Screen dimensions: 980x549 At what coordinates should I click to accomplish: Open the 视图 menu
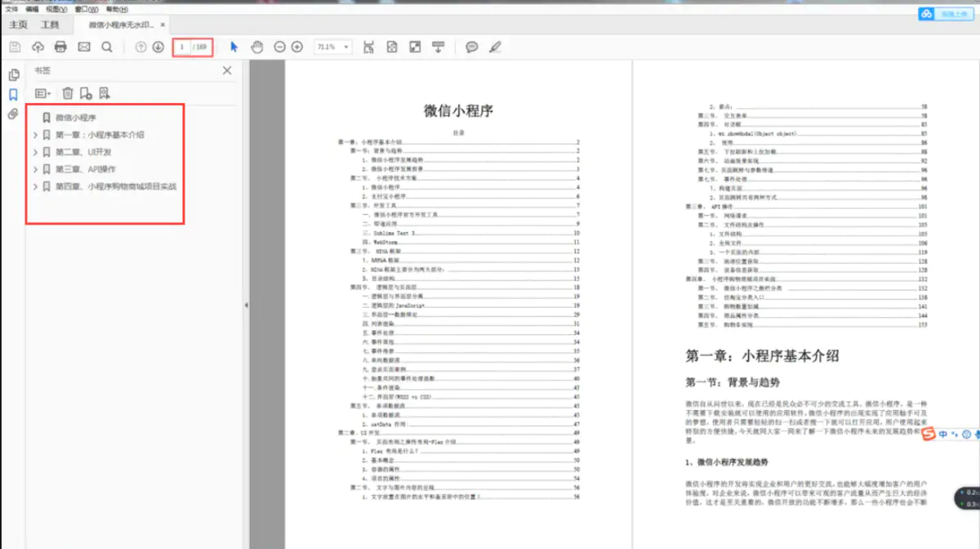click(56, 9)
